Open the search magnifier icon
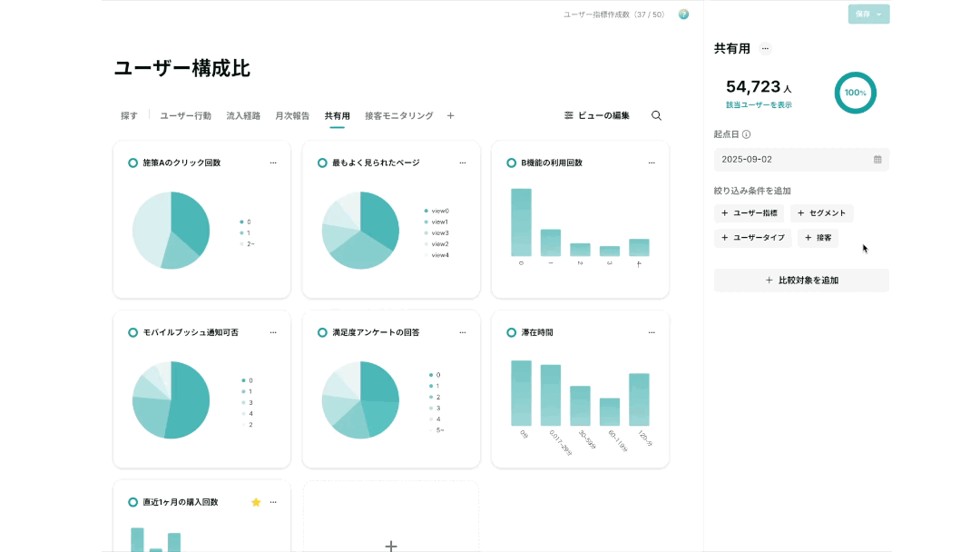The width and height of the screenshot is (980, 552). point(656,115)
